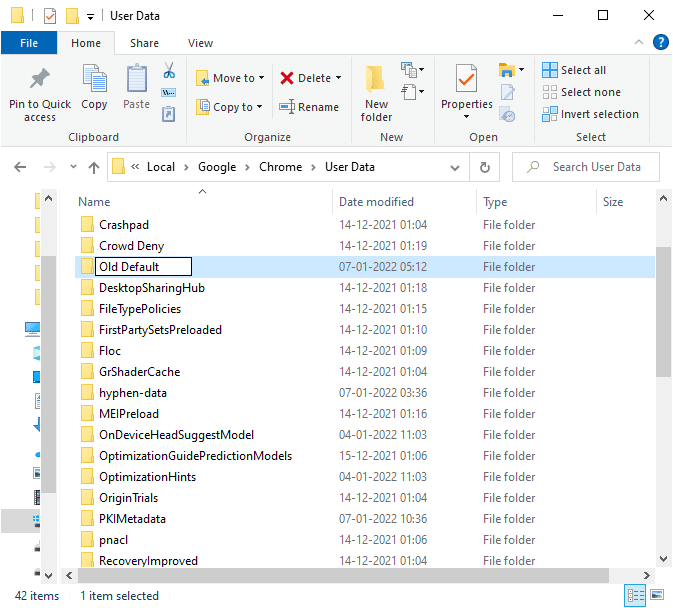Click title bar Properties checkmark icon
The height and width of the screenshot is (608, 673).
(50, 16)
